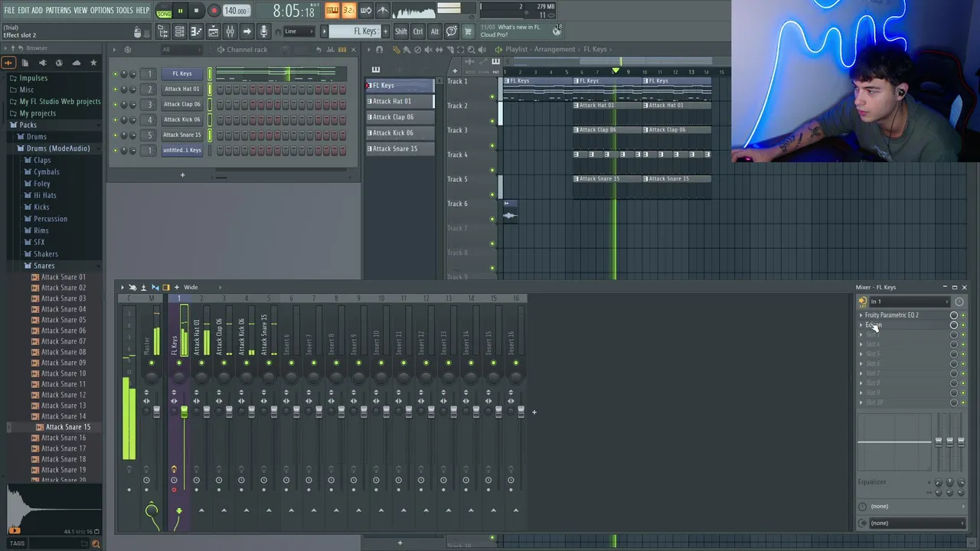Open the HELP menu
Viewport: 980px width, 551px height.
(142, 10)
